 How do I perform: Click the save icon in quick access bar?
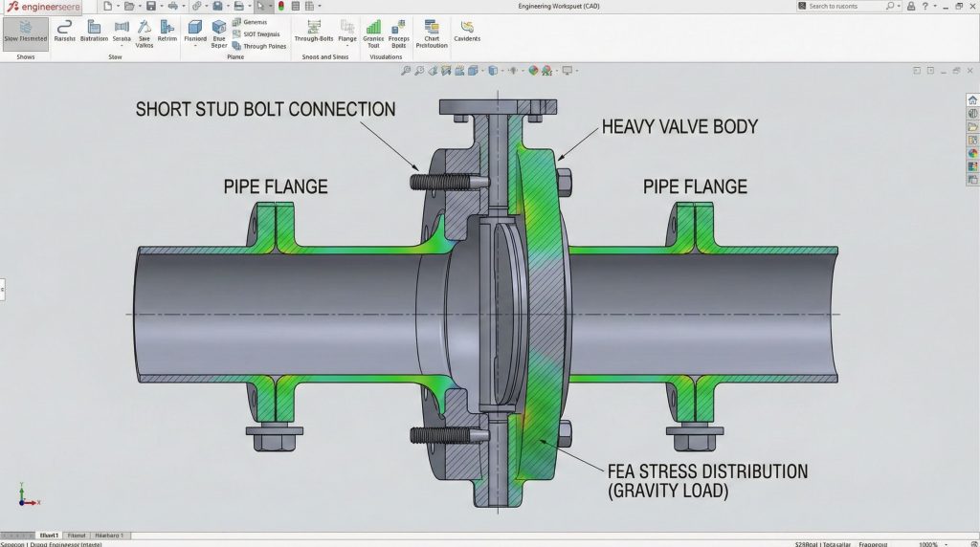[x=150, y=6]
